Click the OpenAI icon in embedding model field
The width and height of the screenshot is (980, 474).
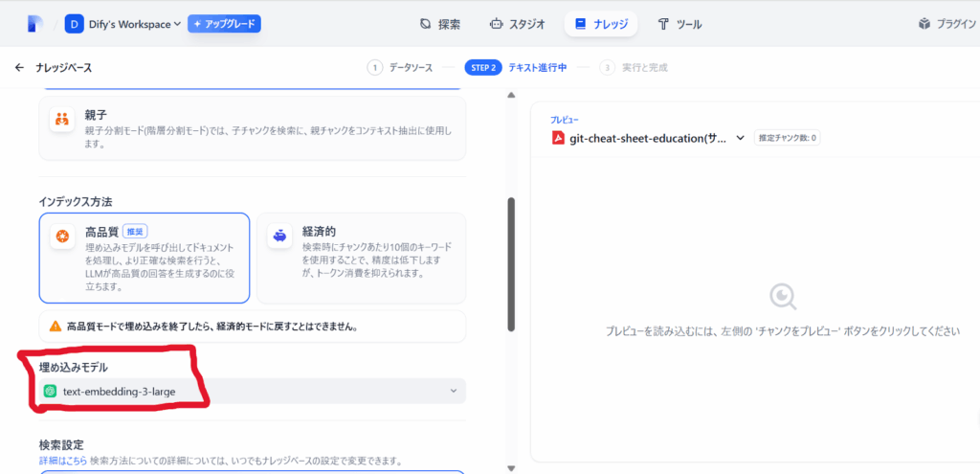coord(51,391)
